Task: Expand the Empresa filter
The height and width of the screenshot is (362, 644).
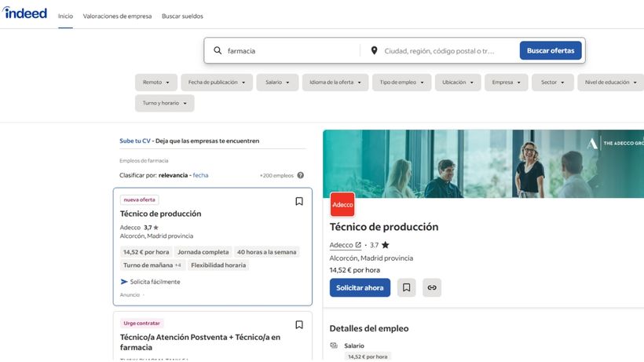Action: coord(507,82)
